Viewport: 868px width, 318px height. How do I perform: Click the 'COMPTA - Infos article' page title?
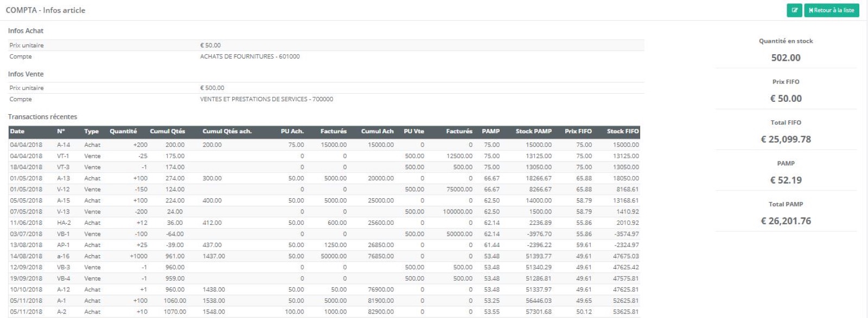coord(46,10)
